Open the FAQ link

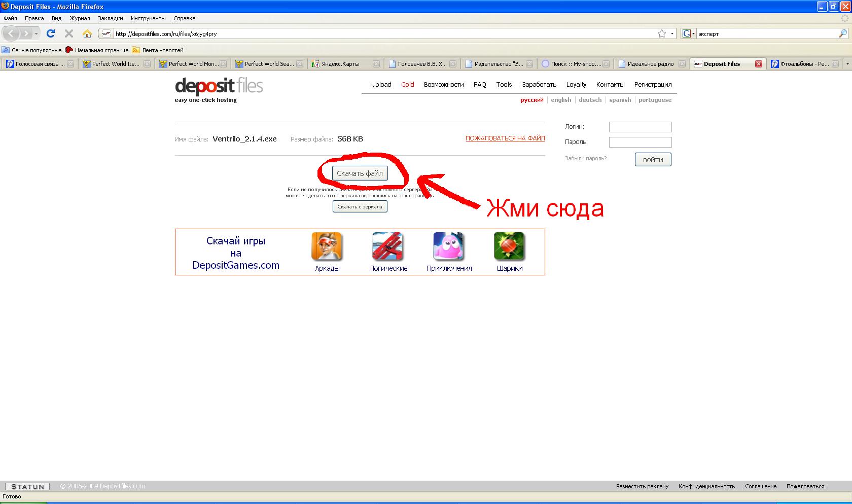[x=480, y=85]
